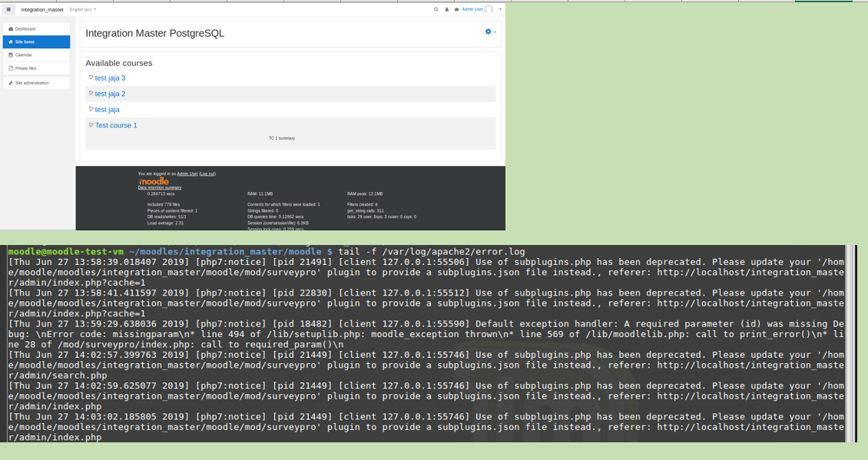The image size is (868, 460).
Task: Open the test jaja course link
Action: (x=107, y=110)
